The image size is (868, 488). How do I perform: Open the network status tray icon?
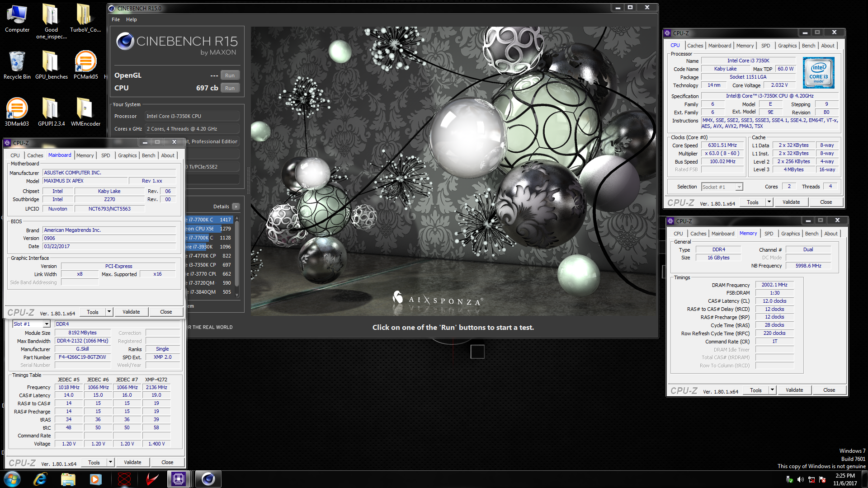coord(811,479)
